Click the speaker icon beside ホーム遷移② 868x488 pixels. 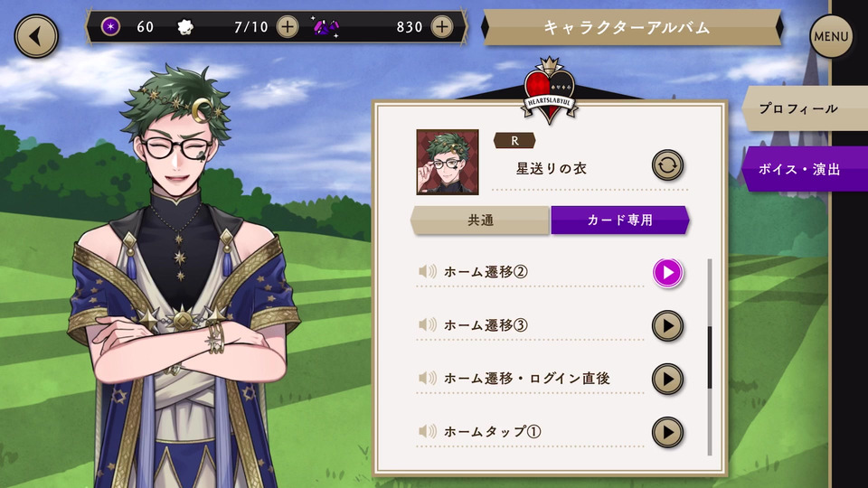tap(428, 272)
